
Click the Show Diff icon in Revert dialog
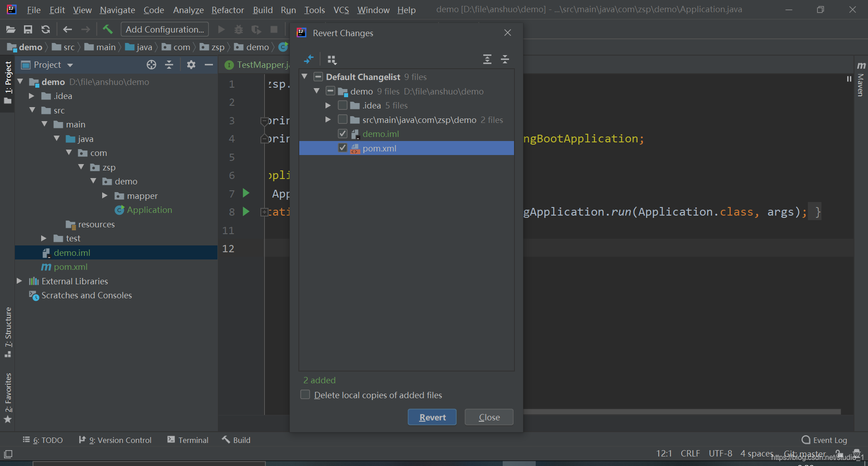(x=309, y=59)
